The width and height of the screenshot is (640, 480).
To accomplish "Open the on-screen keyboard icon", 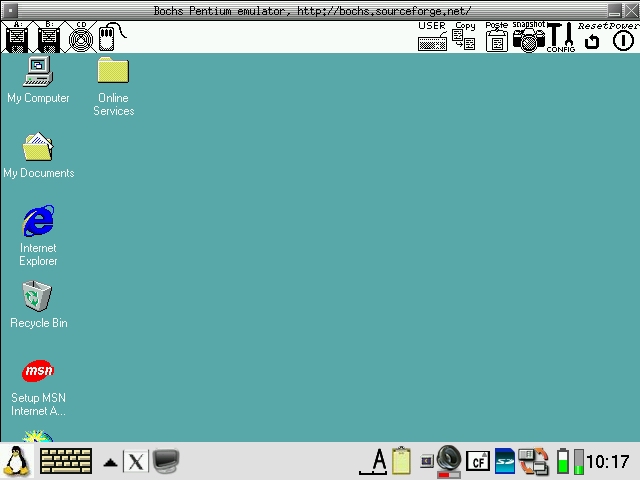I will tap(66, 461).
